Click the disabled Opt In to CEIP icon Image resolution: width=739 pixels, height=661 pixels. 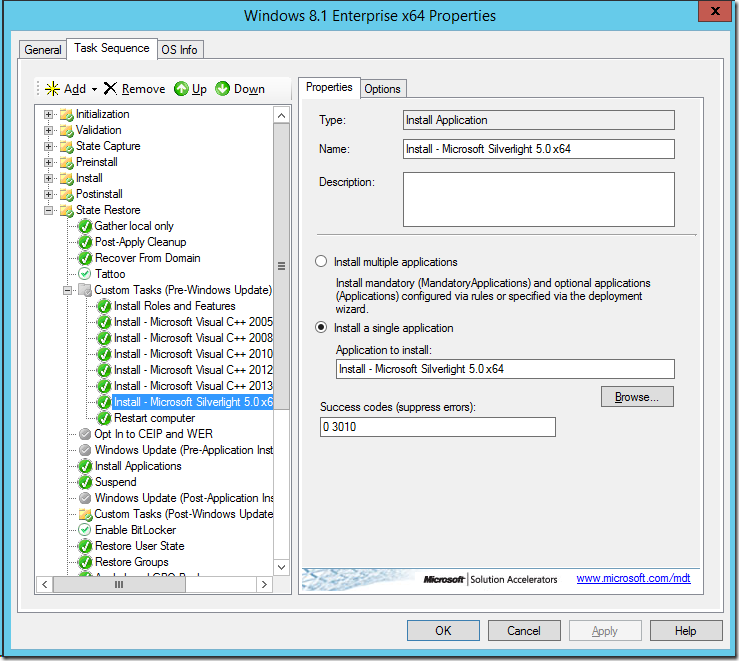pyautogui.click(x=85, y=434)
